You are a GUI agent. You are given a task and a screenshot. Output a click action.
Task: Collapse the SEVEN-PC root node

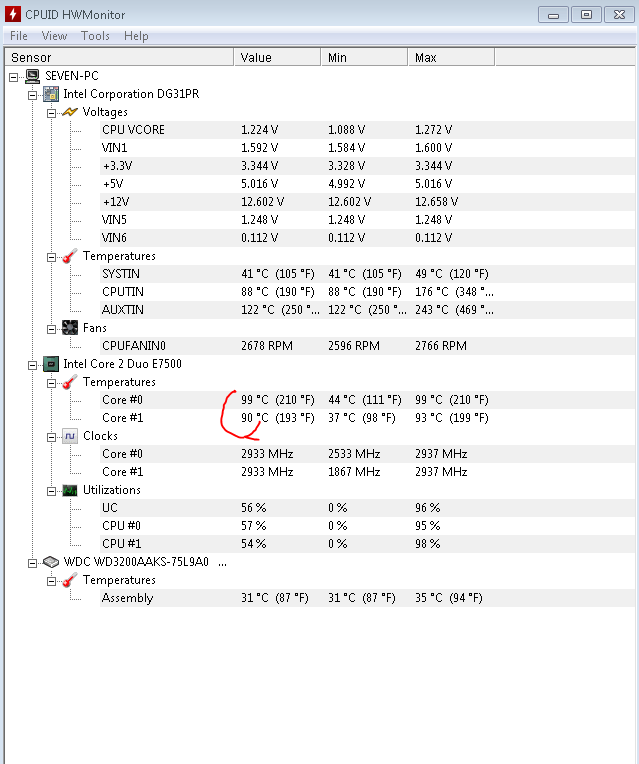pos(14,77)
